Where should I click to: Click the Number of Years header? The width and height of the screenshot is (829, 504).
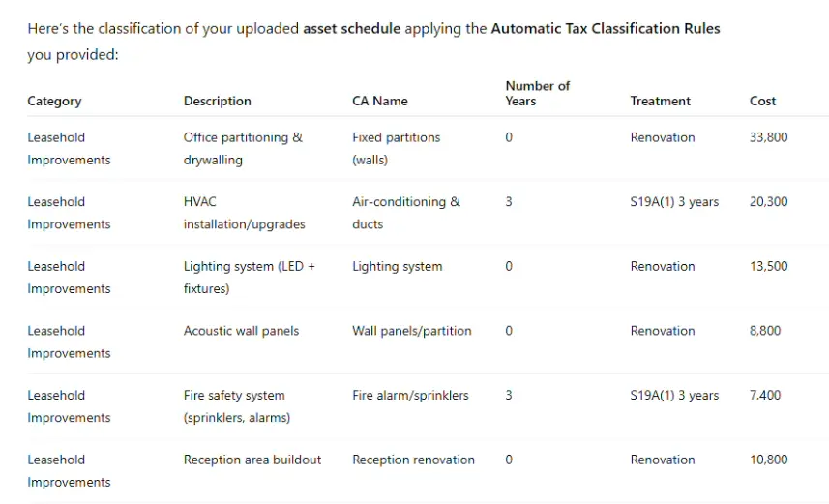[538, 94]
